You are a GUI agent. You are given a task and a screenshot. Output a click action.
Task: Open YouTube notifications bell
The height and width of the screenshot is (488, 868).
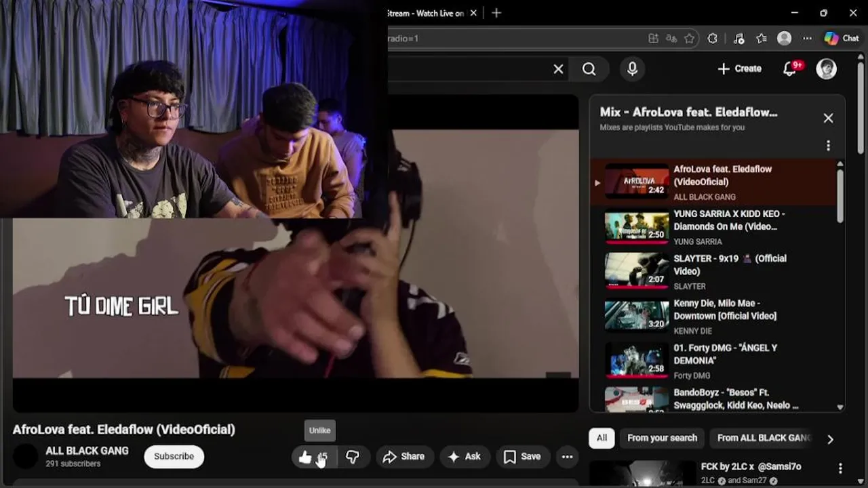pyautogui.click(x=790, y=69)
